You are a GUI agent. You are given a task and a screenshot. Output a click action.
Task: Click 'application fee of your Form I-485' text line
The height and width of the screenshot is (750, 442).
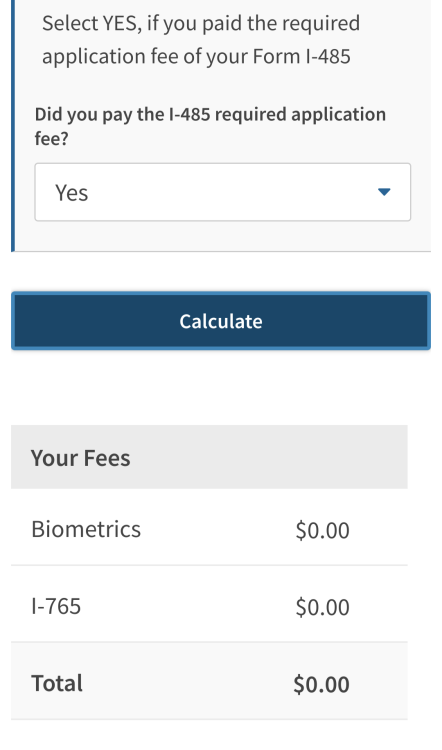196,56
